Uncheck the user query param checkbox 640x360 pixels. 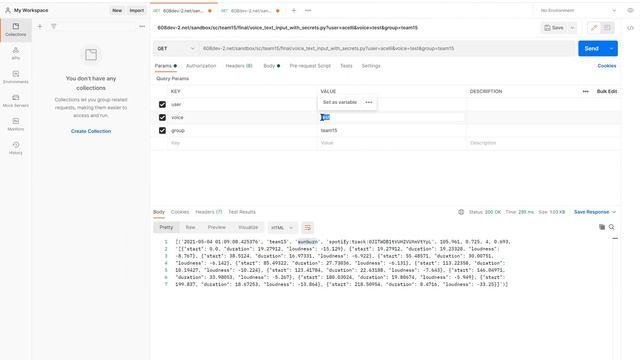point(162,104)
